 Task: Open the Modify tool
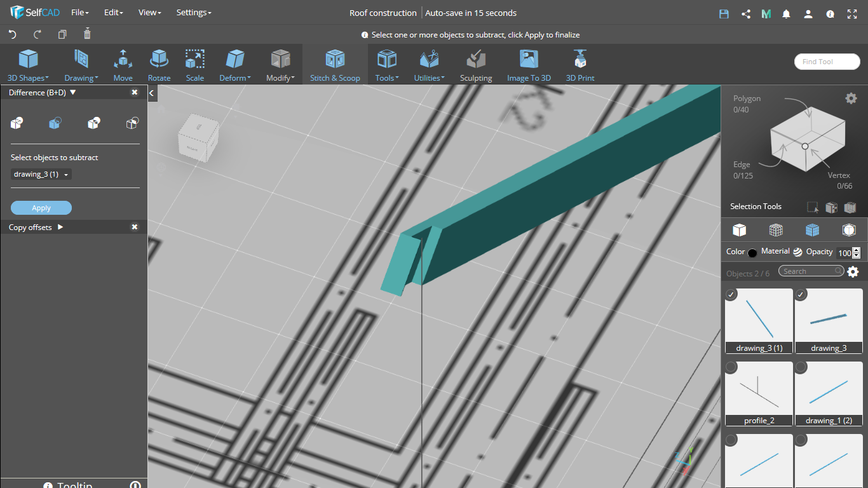(x=280, y=66)
